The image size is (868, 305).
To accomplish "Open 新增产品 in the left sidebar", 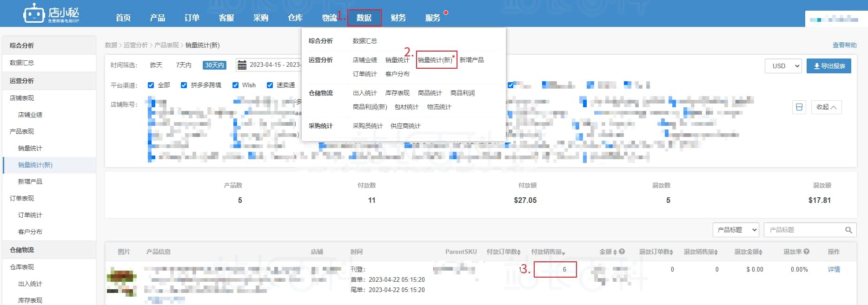I will 30,182.
